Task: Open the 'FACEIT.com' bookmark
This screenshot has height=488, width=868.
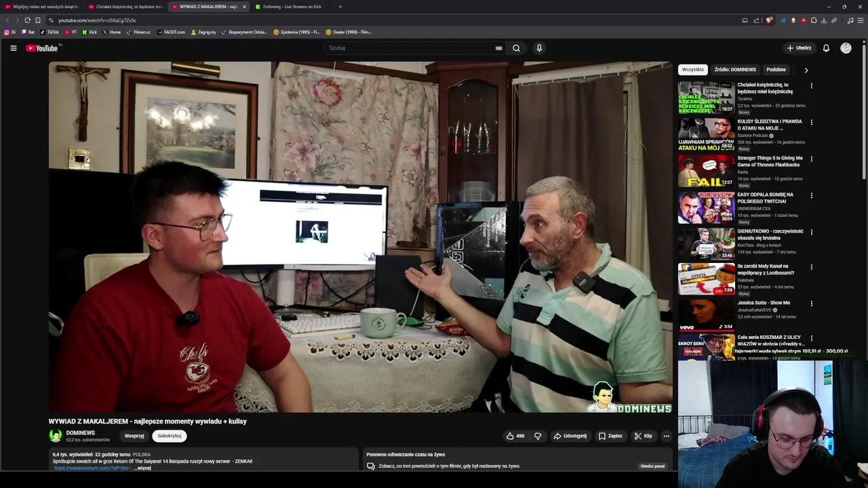Action: point(171,32)
